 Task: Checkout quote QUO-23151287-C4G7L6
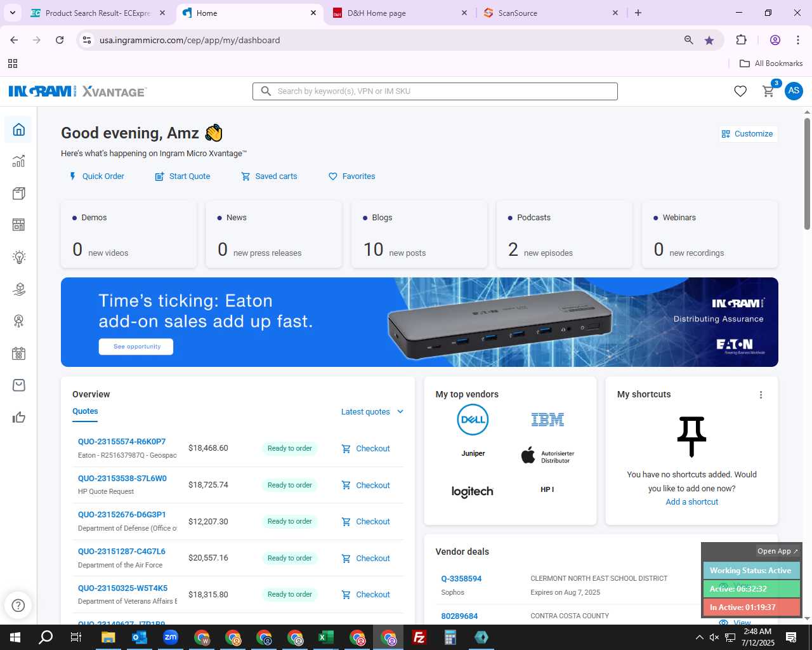(366, 559)
